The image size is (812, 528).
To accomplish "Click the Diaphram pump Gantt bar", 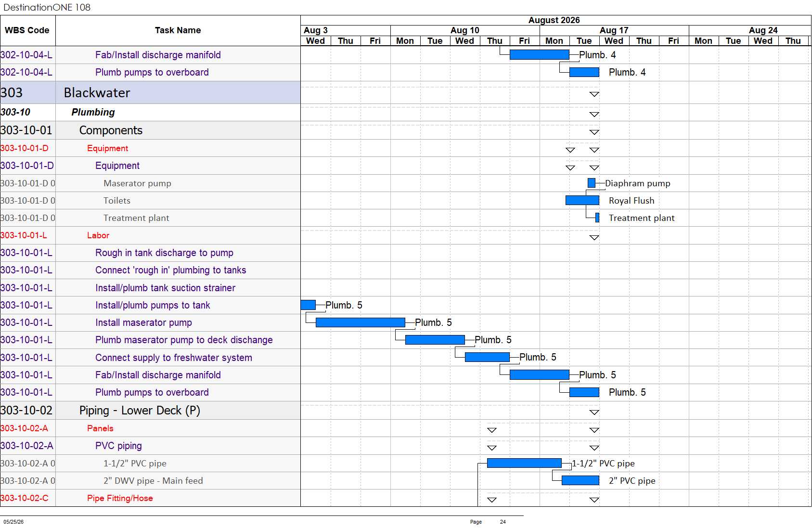I will [x=592, y=183].
